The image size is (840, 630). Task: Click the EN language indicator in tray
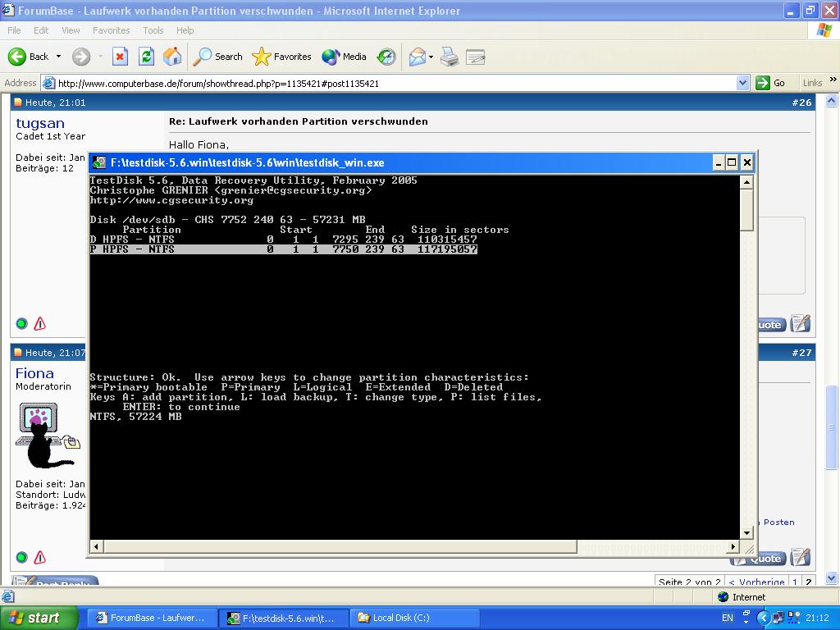(x=727, y=618)
